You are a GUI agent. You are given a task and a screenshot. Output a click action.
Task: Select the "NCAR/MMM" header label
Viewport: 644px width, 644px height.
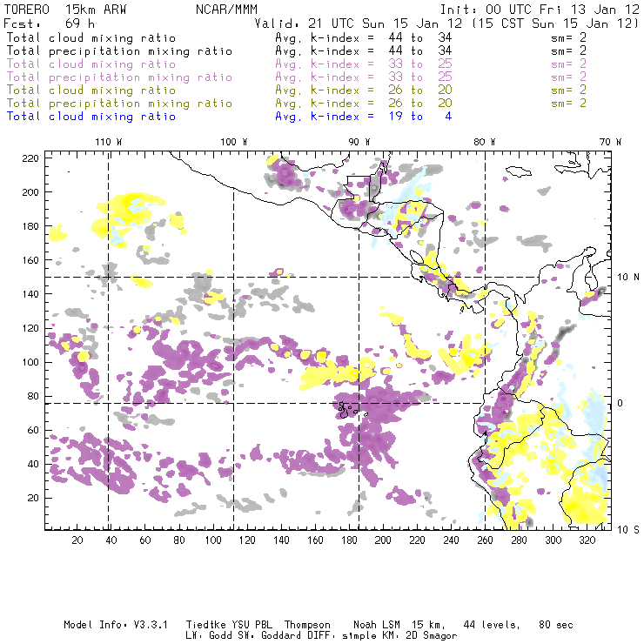pyautogui.click(x=226, y=10)
